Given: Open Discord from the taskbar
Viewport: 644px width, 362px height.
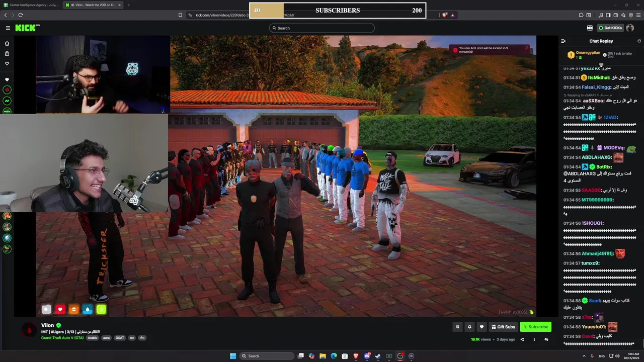Looking at the screenshot, I should [x=367, y=356].
